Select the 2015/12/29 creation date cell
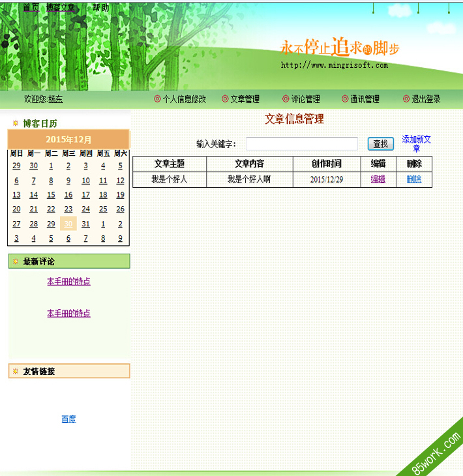This screenshot has height=476, width=463. (327, 179)
